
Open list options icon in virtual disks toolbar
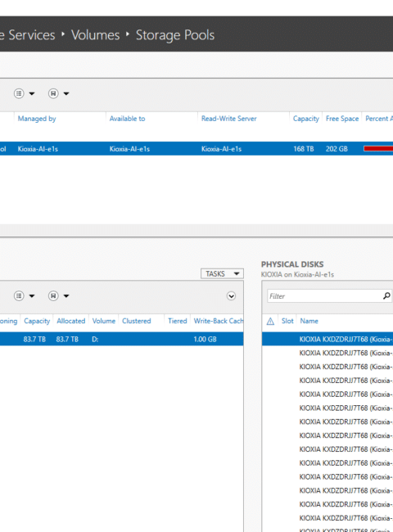pyautogui.click(x=19, y=295)
